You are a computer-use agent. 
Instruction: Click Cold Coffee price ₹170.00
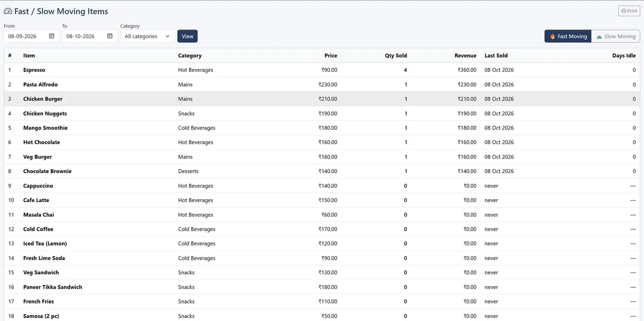tap(328, 229)
